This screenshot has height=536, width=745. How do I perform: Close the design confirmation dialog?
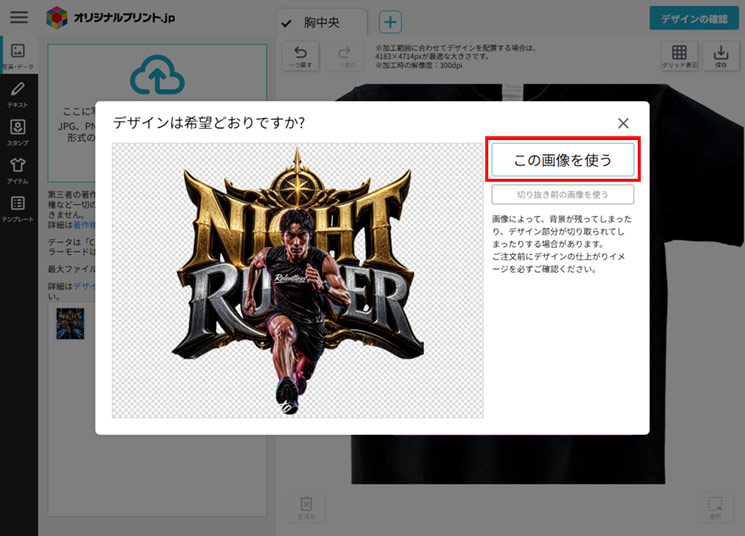click(623, 123)
